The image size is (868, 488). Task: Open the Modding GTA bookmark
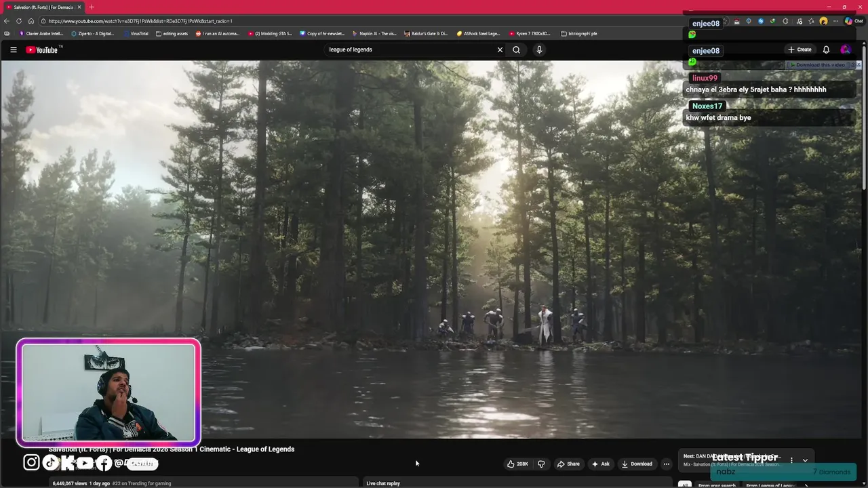[270, 33]
